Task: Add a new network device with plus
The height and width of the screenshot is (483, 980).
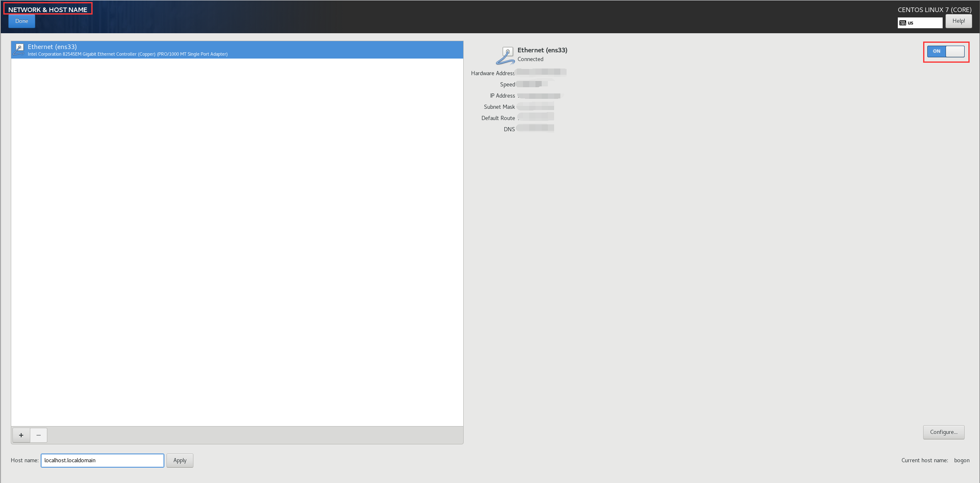Action: pyautogui.click(x=21, y=435)
